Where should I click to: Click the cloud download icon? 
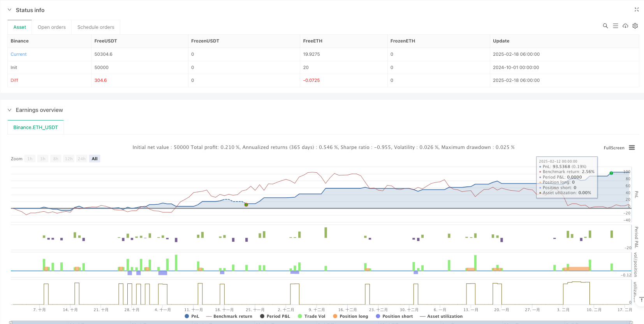click(625, 26)
